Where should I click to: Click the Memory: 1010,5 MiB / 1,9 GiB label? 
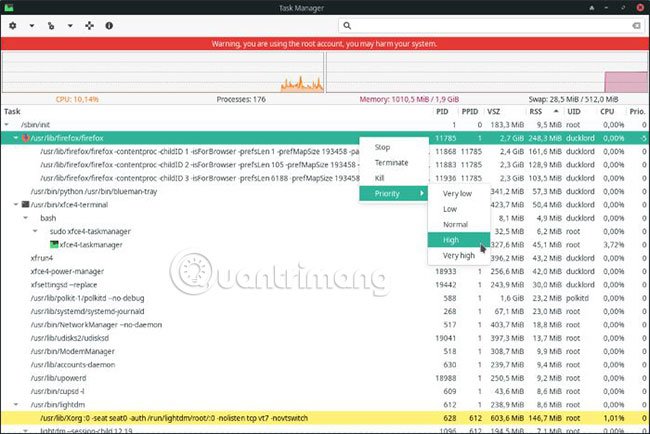pyautogui.click(x=409, y=99)
